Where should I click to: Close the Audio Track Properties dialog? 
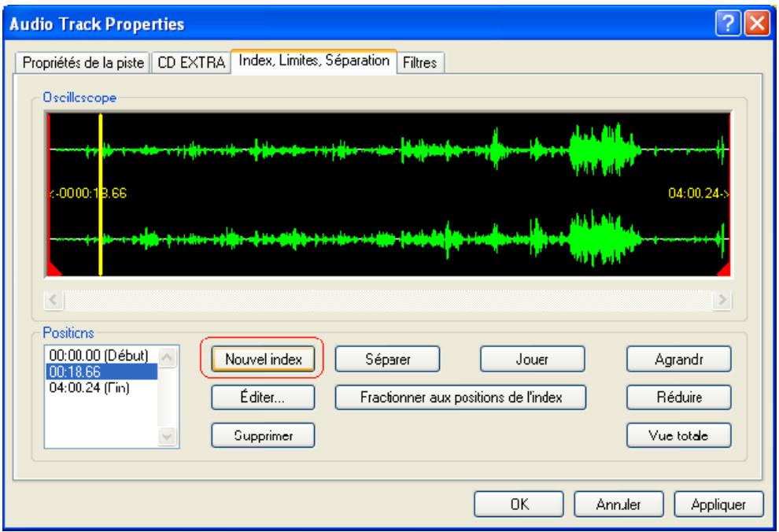757,24
